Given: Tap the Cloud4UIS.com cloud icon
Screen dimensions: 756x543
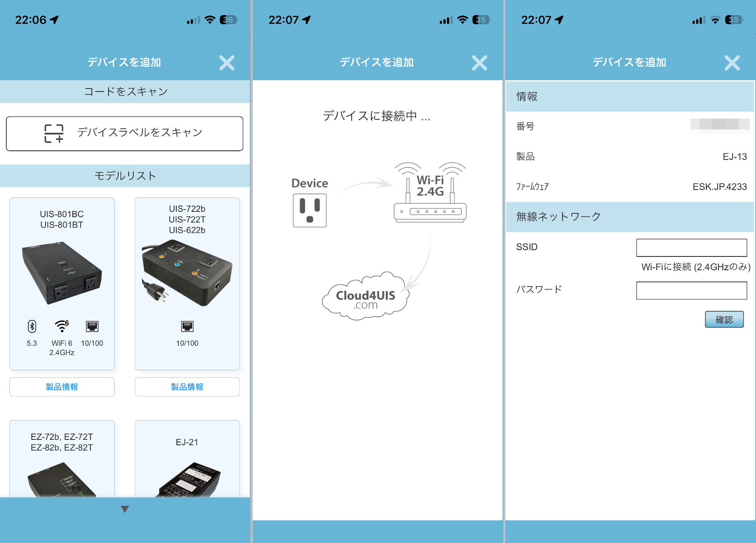Looking at the screenshot, I should (x=365, y=296).
